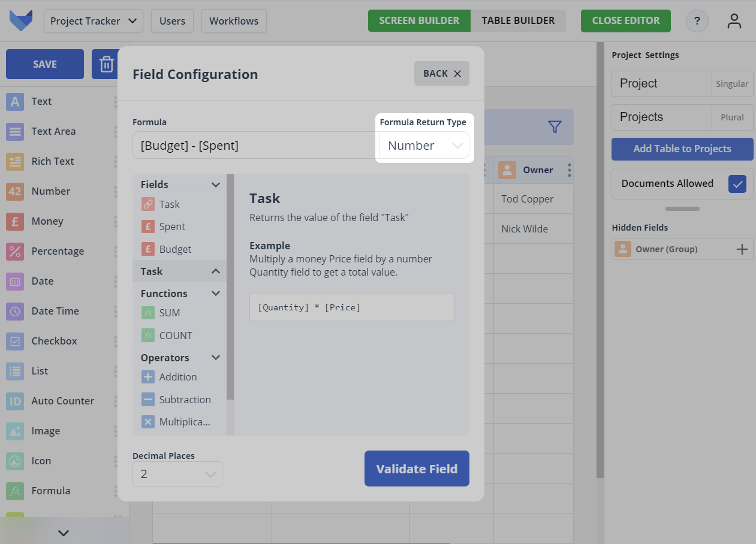The height and width of the screenshot is (544, 756).
Task: Open the help question mark button
Action: tap(697, 21)
